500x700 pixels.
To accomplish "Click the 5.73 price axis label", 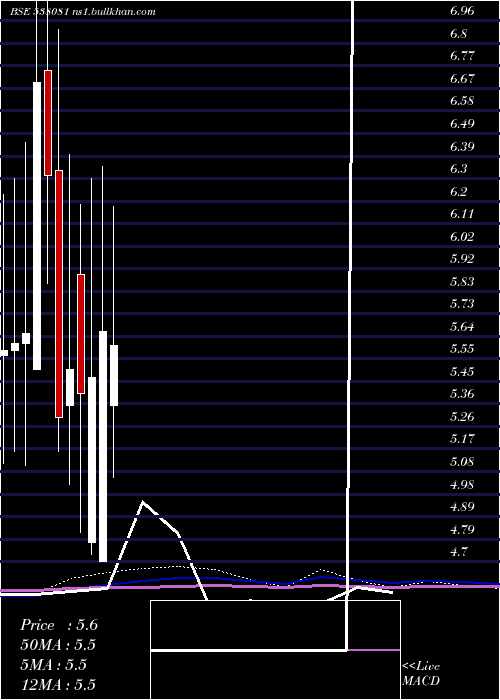I will pos(462,304).
